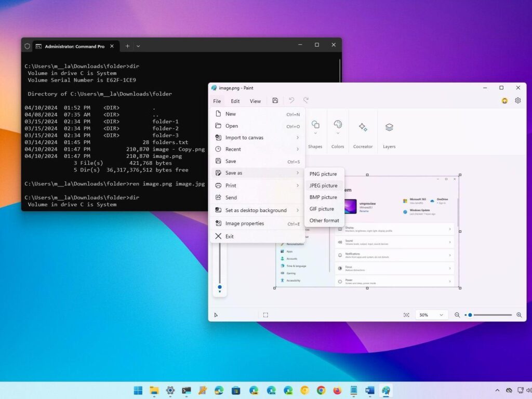The image size is (532, 399).
Task: Click the 'folders.txt' entry in terminal
Action: coord(170,142)
